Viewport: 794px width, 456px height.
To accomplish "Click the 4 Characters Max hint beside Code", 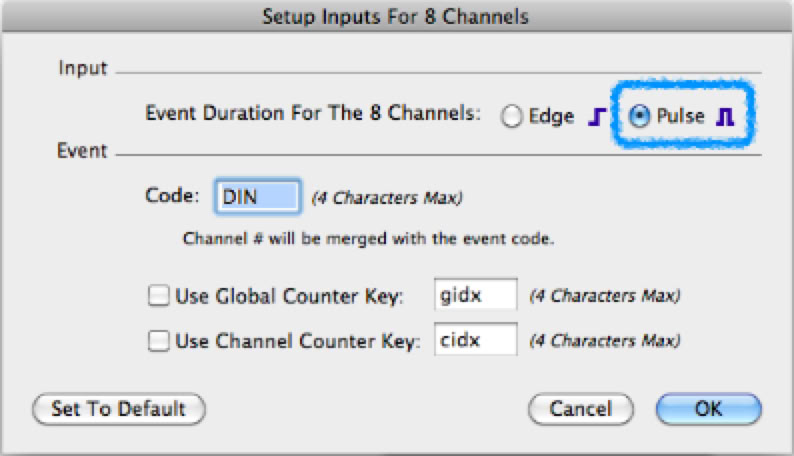I will click(387, 198).
